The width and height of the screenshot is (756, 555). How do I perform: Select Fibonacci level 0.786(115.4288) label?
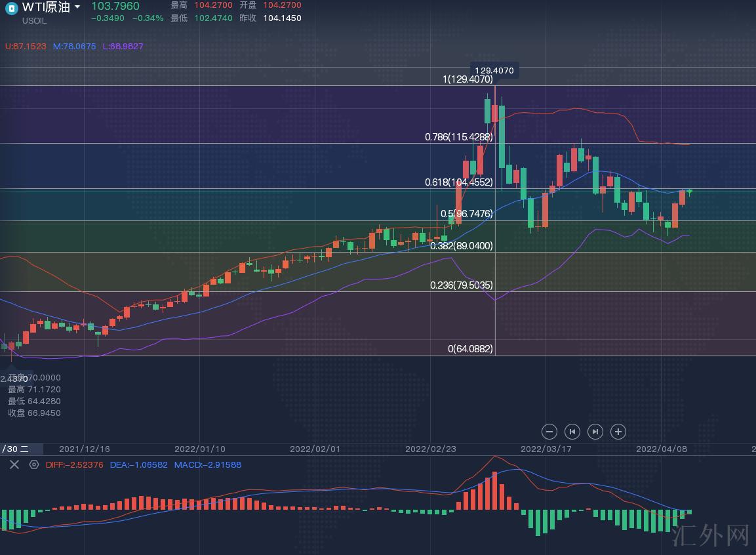click(459, 137)
